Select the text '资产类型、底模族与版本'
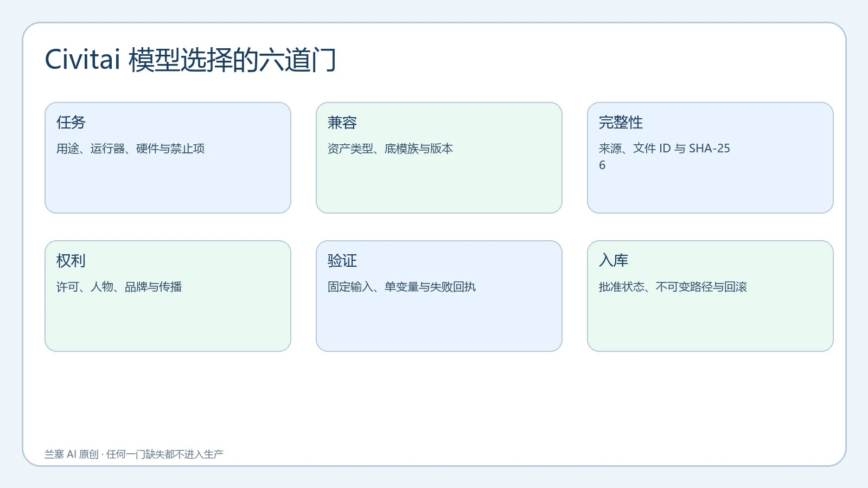The image size is (868, 488). pyautogui.click(x=390, y=149)
